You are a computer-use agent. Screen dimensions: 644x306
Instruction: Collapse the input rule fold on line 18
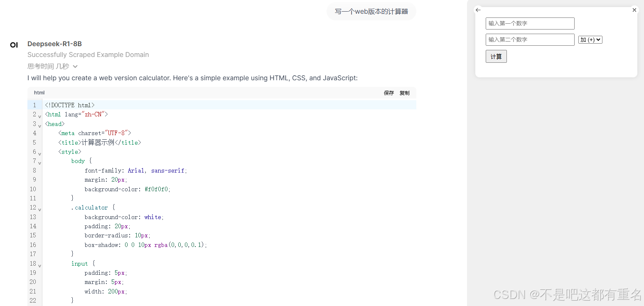[40, 266]
